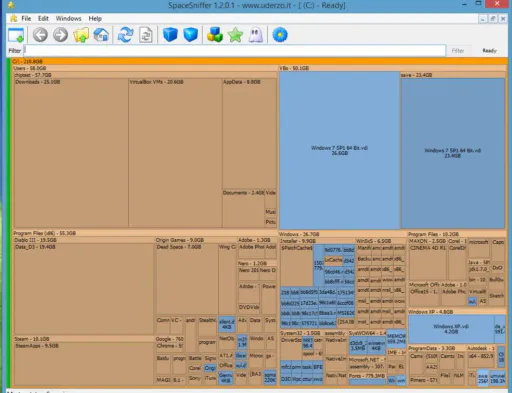Viewport: 512px width, 393px height.
Task: Select the Steam 10.1GB header
Action: point(83,339)
